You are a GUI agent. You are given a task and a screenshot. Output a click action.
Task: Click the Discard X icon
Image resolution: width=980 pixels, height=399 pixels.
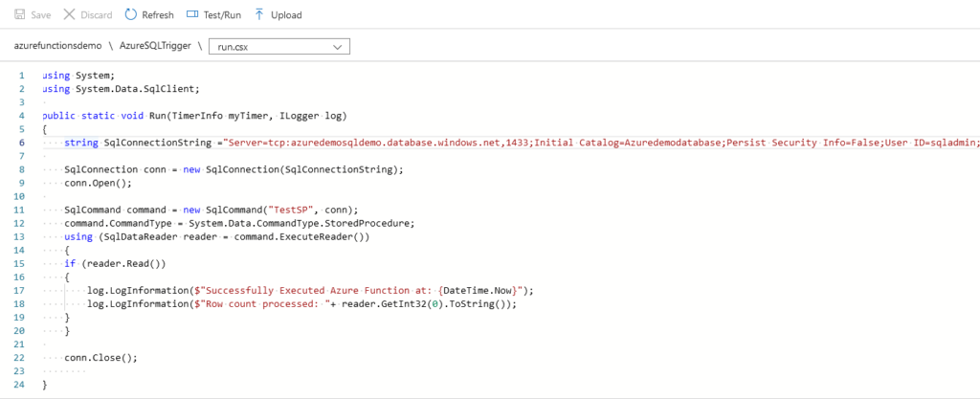point(69,14)
